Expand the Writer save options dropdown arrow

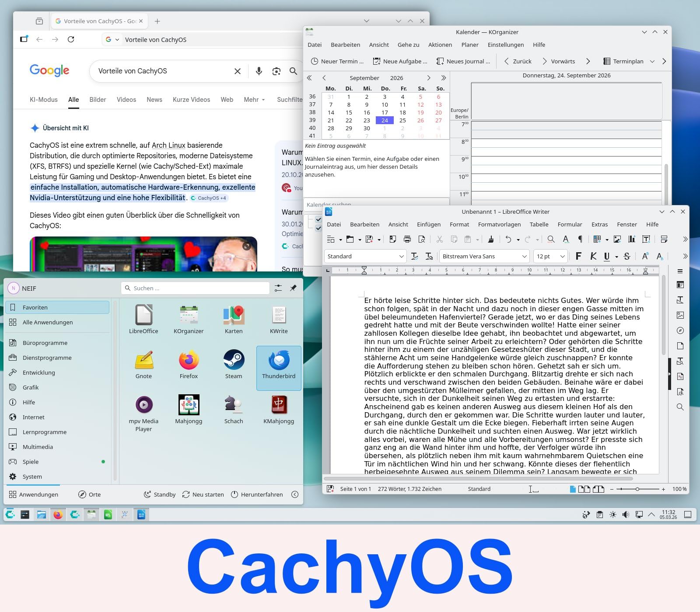click(379, 240)
